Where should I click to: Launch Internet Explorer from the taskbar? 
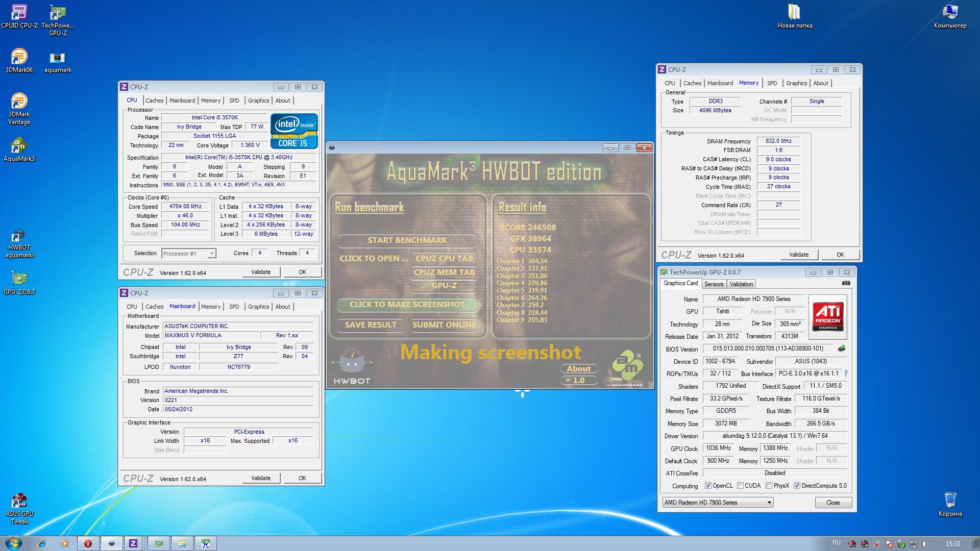[x=41, y=543]
